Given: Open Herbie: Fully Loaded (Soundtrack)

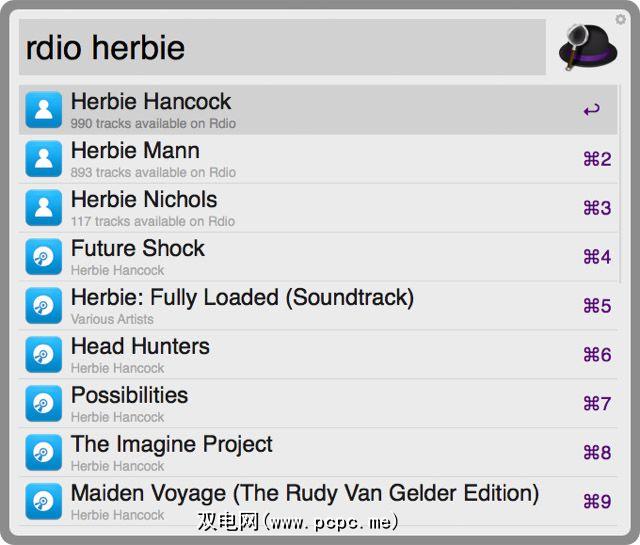Looking at the screenshot, I should click(242, 298).
